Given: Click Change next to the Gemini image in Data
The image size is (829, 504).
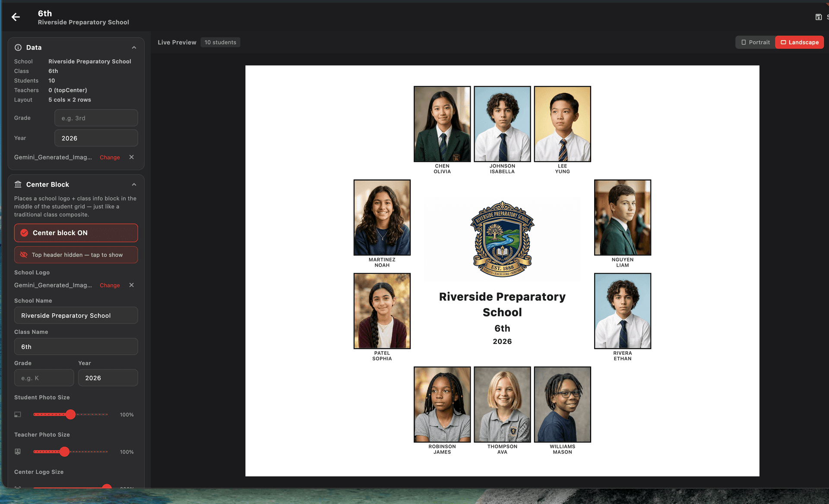Looking at the screenshot, I should point(110,157).
